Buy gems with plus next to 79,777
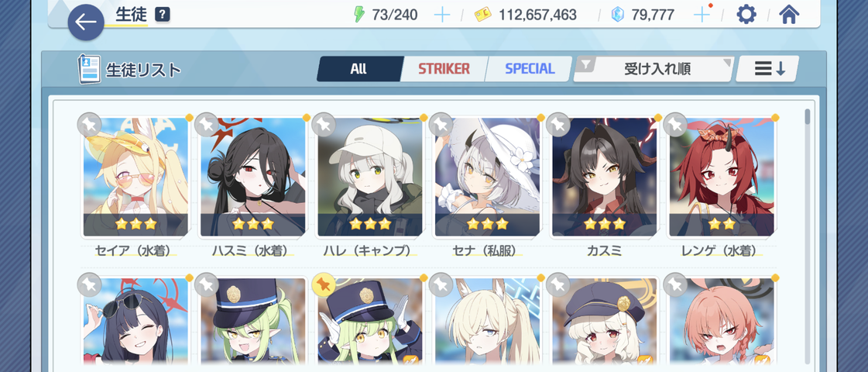Image resolution: width=868 pixels, height=372 pixels. (x=702, y=15)
